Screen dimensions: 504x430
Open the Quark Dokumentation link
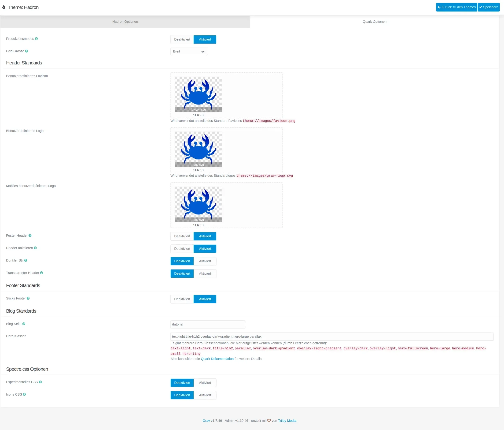click(217, 359)
